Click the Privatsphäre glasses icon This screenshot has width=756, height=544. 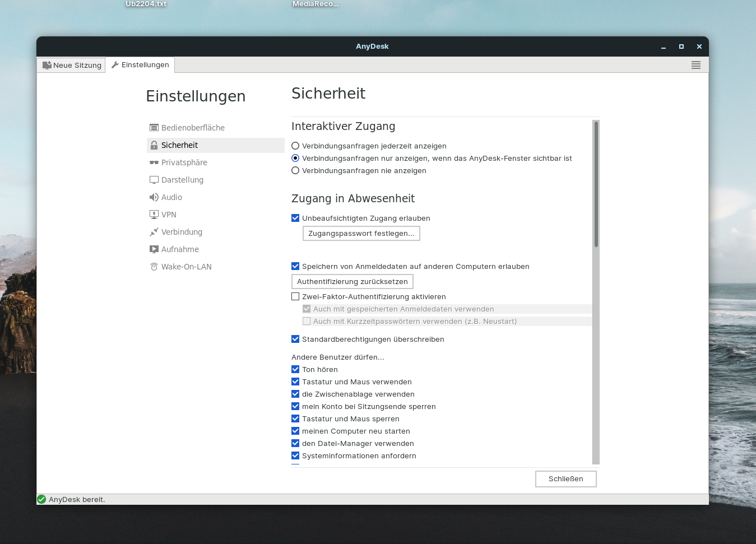click(154, 162)
